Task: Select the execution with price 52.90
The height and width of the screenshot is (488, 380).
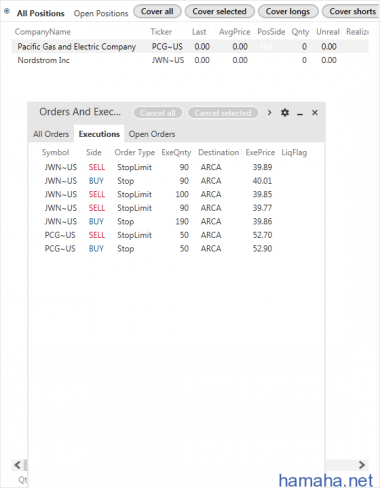Action: (176, 249)
